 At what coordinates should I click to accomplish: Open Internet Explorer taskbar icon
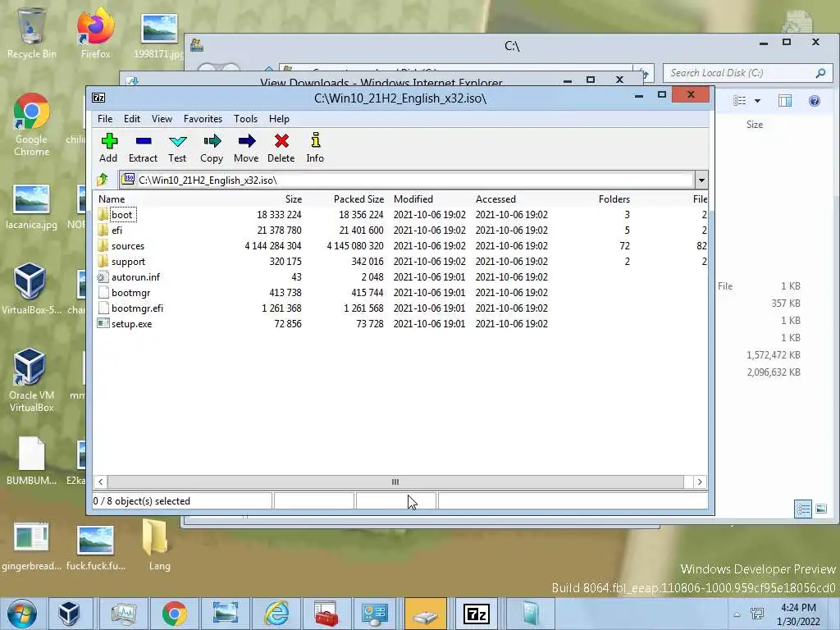point(276,614)
